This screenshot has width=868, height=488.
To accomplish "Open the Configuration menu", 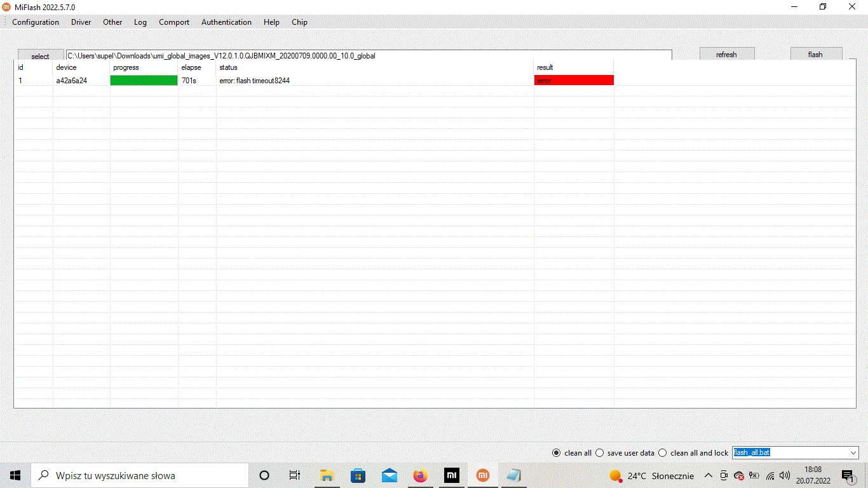I will 36,22.
